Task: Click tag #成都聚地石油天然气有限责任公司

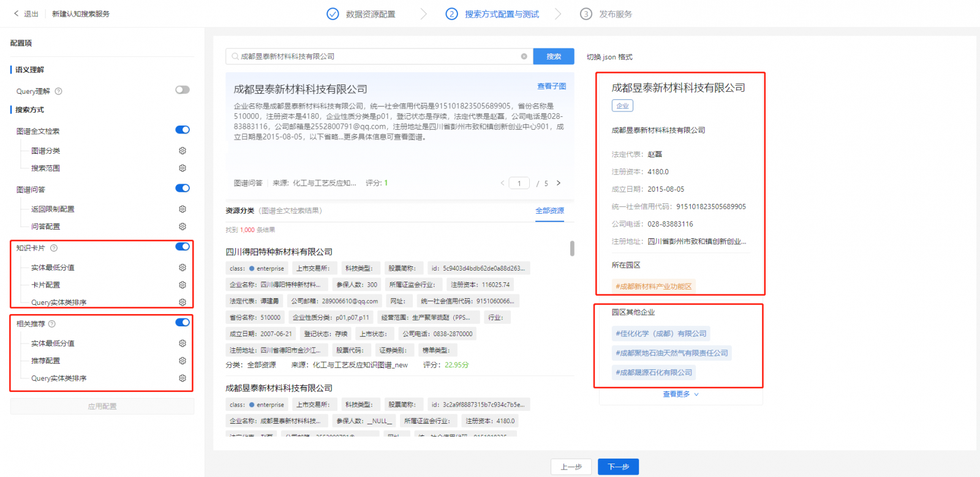Action: tap(672, 353)
